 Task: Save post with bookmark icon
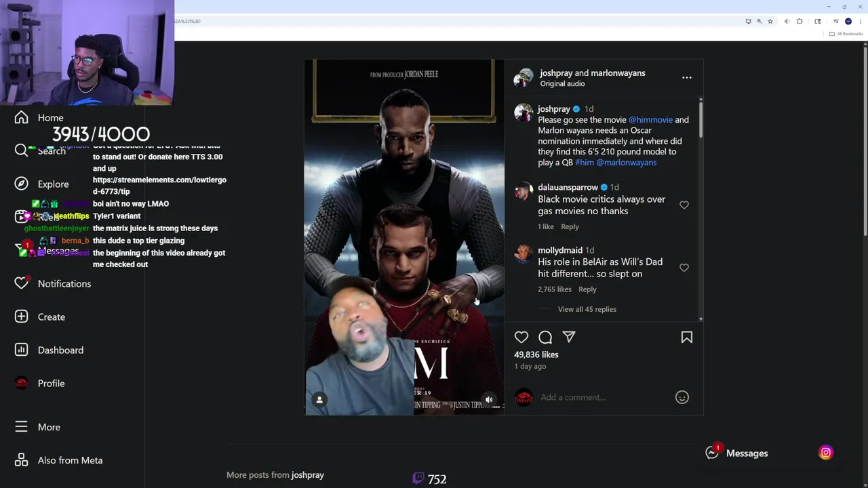pyautogui.click(x=687, y=337)
